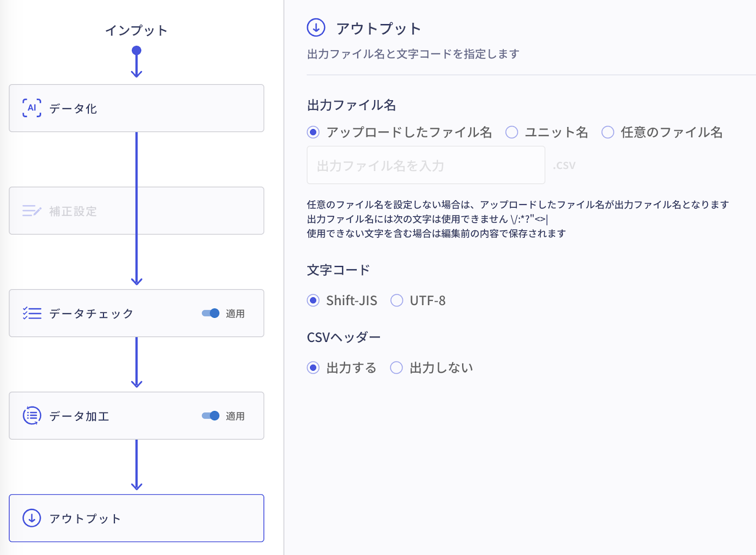Click the note starting 使用できない文字を含む場合
This screenshot has width=756, height=555.
pos(436,233)
